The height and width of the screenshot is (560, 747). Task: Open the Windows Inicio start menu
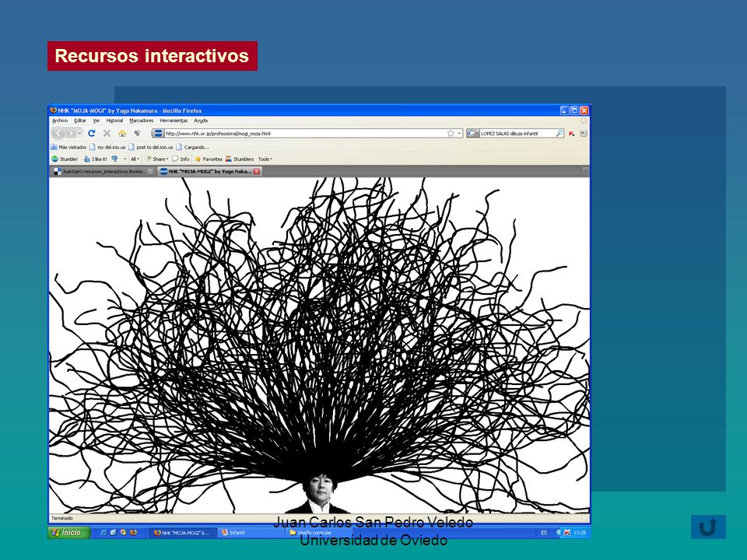coord(69,532)
